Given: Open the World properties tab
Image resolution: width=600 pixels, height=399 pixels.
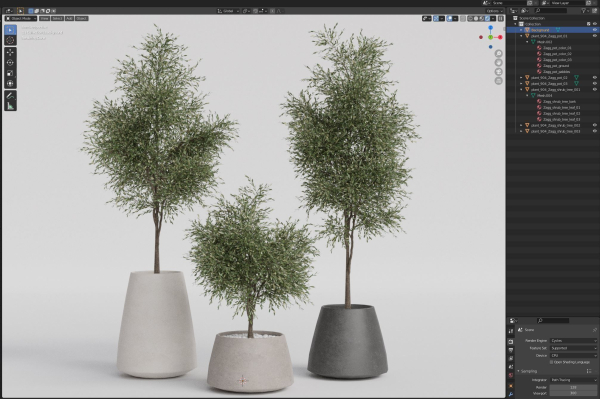Looking at the screenshot, I should (511, 376).
